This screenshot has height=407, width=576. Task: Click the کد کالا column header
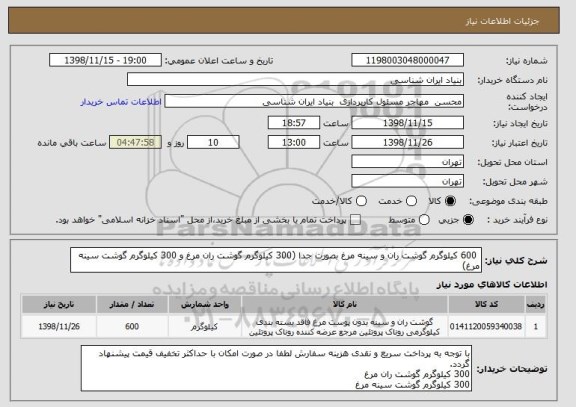click(x=486, y=304)
